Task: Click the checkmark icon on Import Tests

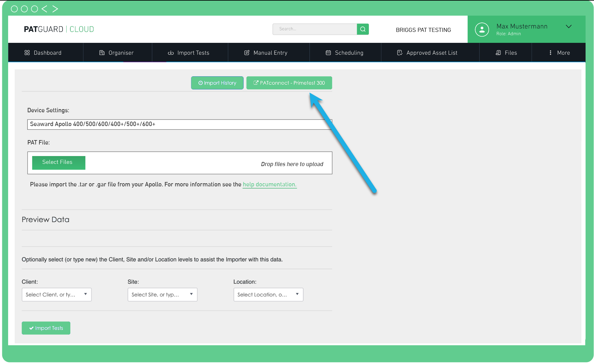Action: coord(31,328)
